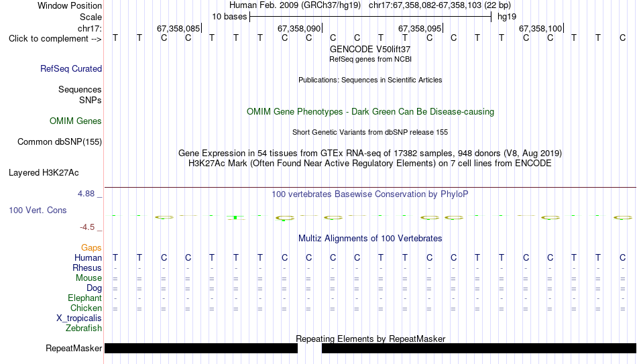Open Multiz Alignments of 100 Vertebrates title

tap(370, 239)
